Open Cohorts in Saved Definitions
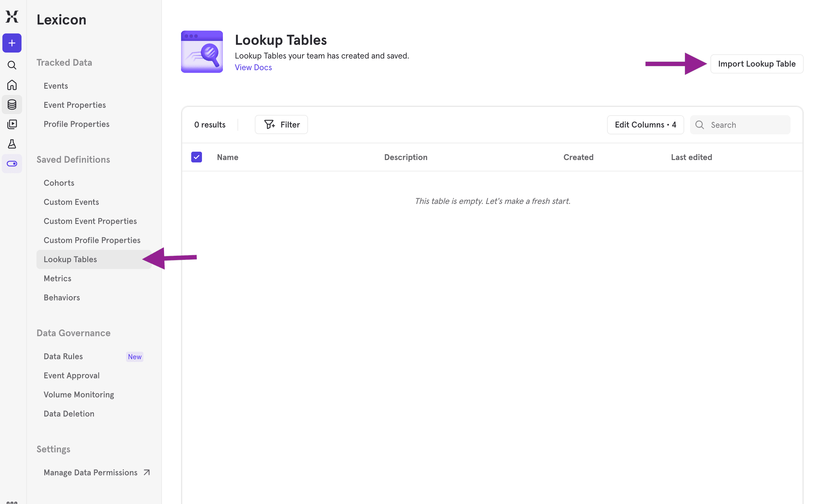The height and width of the screenshot is (504, 818). point(59,183)
